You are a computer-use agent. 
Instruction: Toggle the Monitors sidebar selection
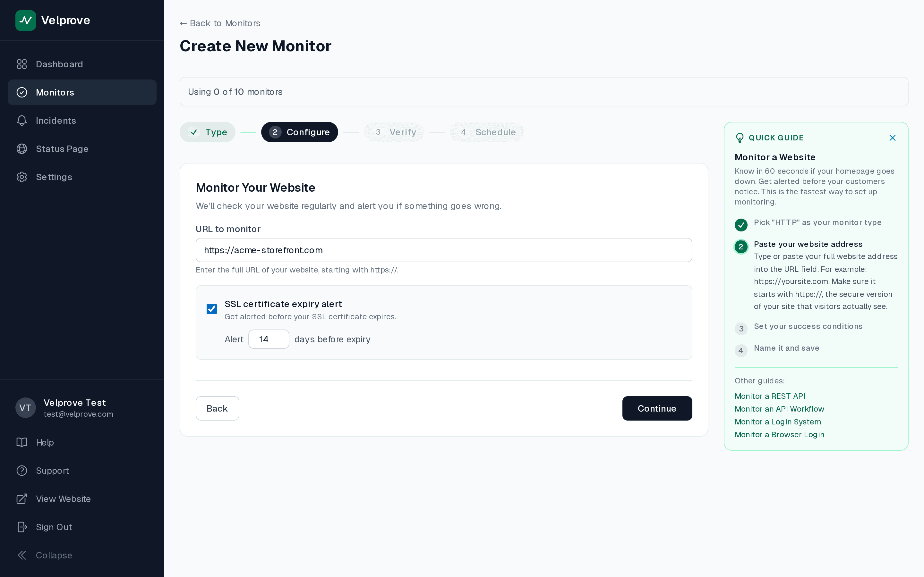pos(55,92)
